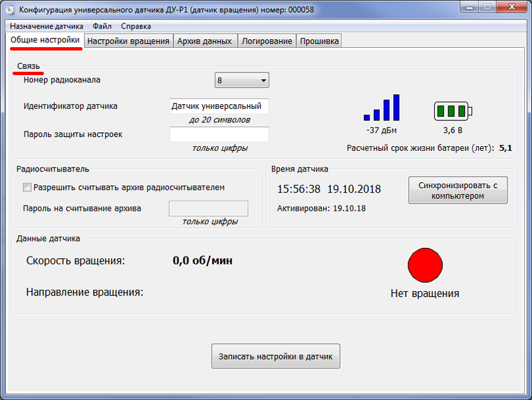Click the sensor time 15:56:38 value

coord(299,189)
